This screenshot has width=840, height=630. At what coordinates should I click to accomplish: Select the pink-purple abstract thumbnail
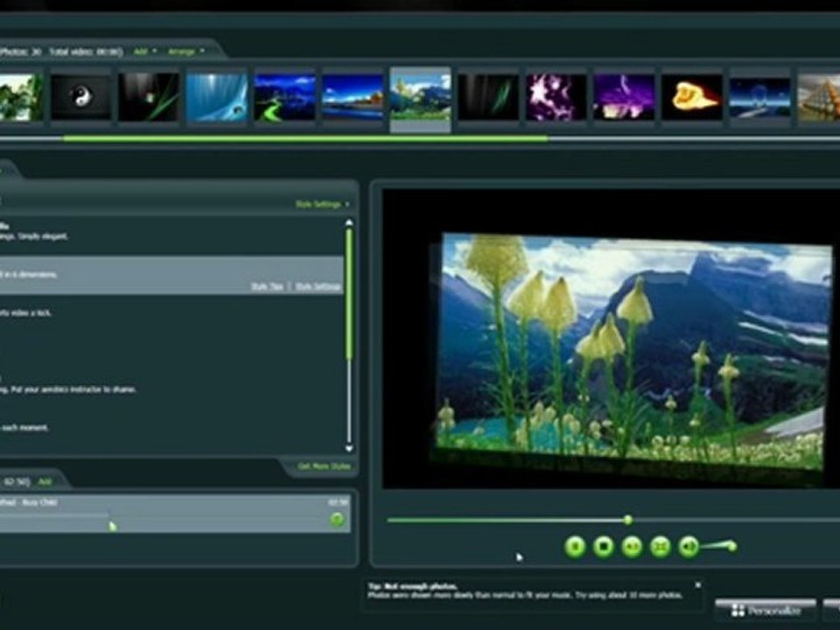(556, 97)
